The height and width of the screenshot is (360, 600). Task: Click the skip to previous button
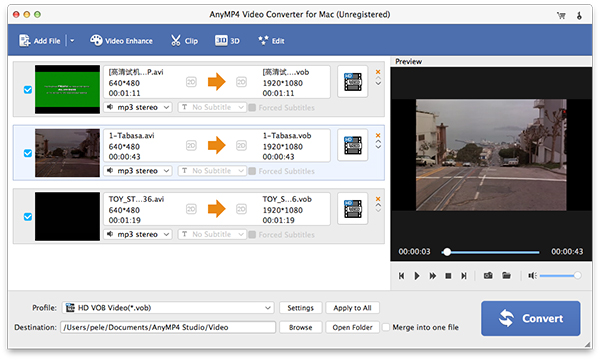[401, 276]
